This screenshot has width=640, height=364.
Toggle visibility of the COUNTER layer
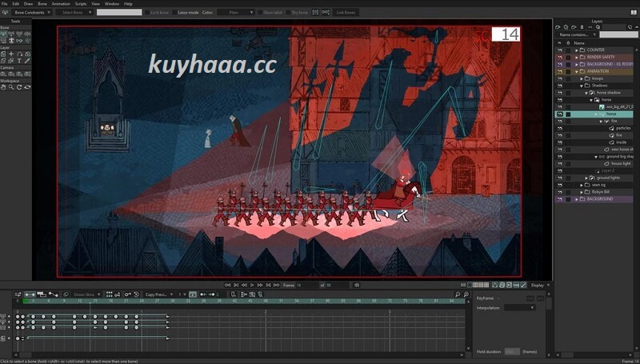tap(559, 50)
